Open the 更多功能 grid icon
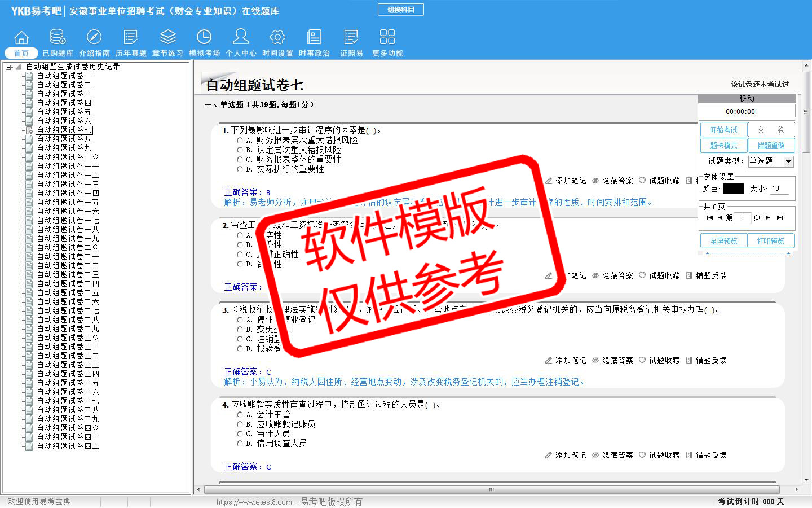 (387, 38)
